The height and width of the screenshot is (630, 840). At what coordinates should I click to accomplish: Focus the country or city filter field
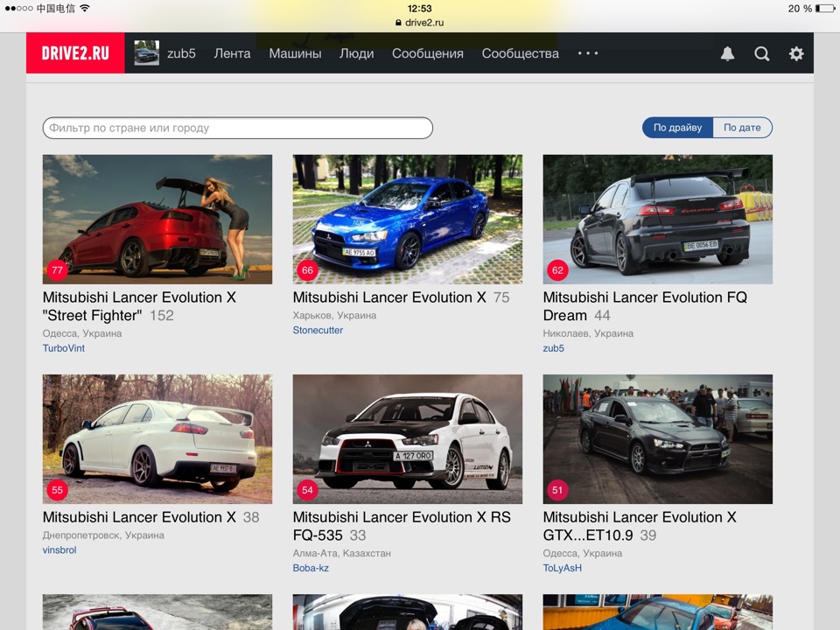tap(238, 128)
